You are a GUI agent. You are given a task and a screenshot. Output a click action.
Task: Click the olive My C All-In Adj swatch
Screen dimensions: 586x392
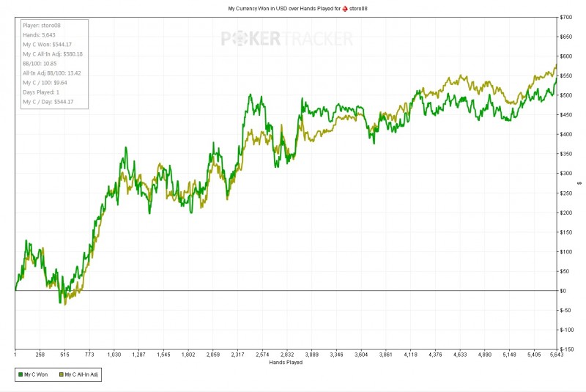click(62, 374)
